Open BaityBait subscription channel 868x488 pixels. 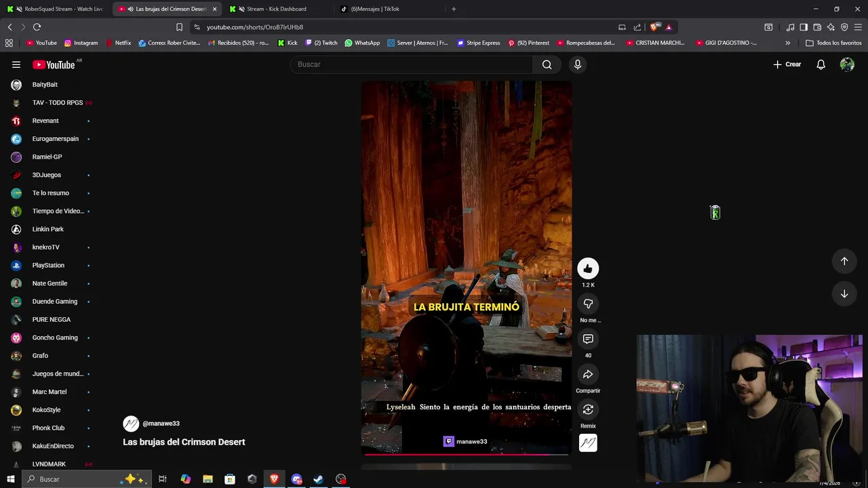pos(45,85)
